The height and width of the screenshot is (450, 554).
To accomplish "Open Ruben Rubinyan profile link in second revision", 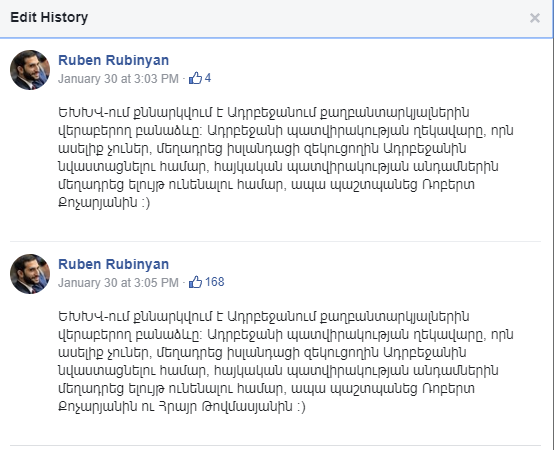I will pyautogui.click(x=113, y=264).
